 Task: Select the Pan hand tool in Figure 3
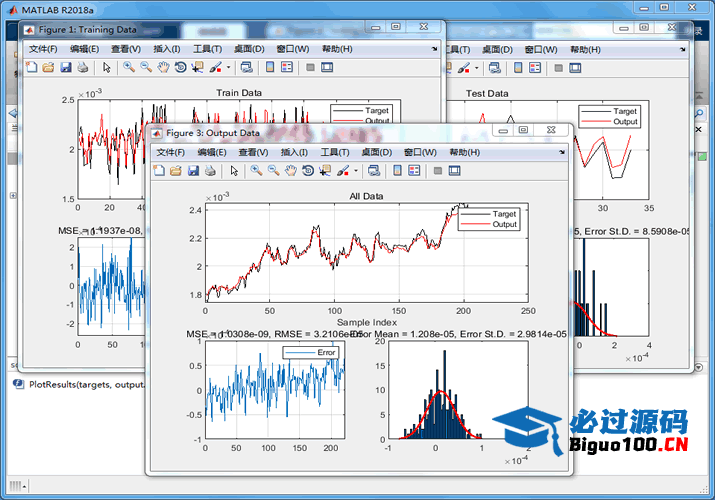290,171
